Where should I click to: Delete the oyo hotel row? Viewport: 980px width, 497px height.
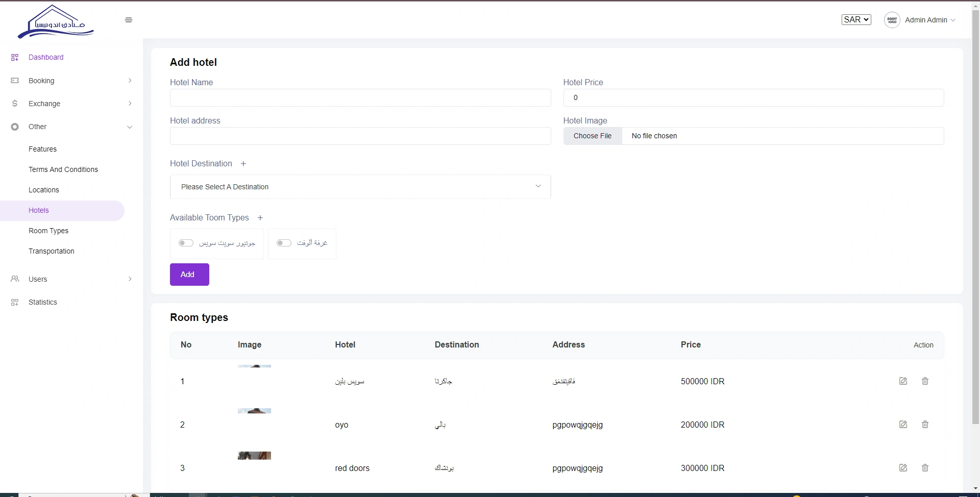point(925,425)
